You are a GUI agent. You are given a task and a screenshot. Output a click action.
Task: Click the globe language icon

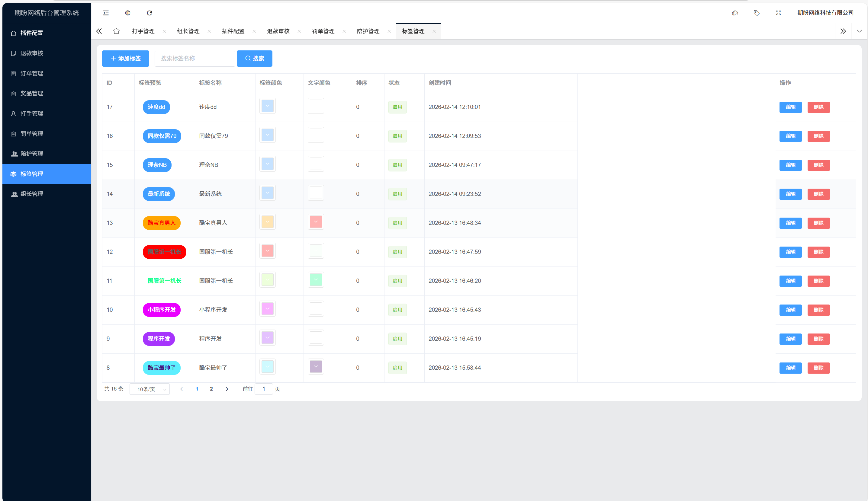tap(127, 13)
